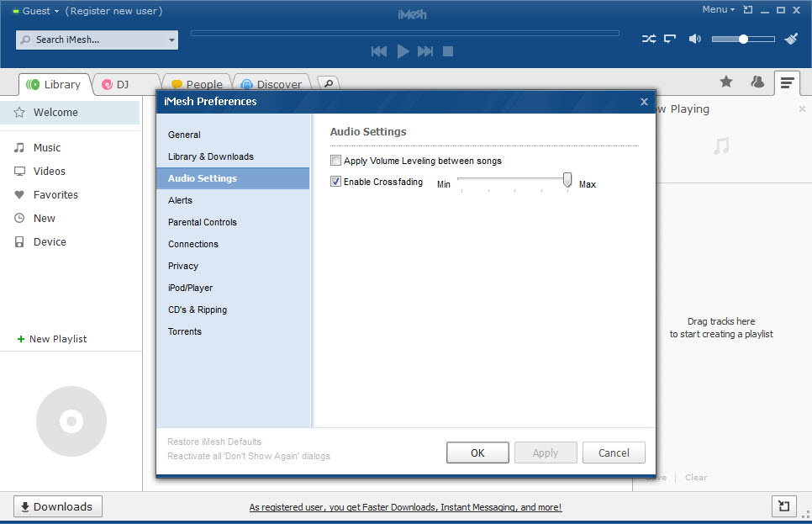Open the search tab magnifier
812x524 pixels.
click(x=329, y=83)
